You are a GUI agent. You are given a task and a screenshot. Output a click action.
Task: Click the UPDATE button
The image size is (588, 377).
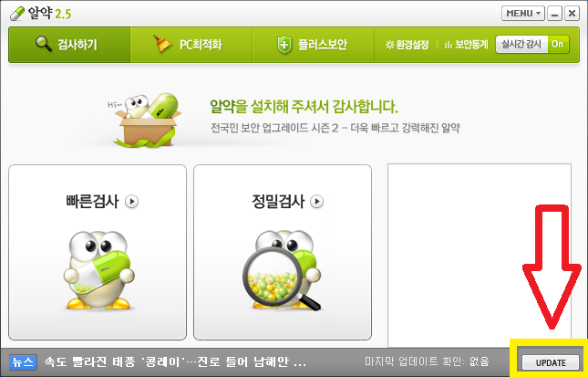pyautogui.click(x=551, y=362)
